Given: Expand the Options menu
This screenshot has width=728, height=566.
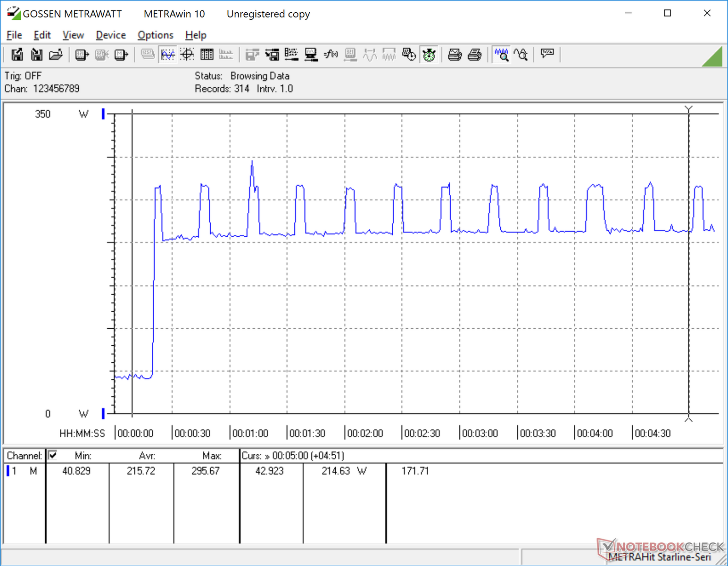Looking at the screenshot, I should point(155,35).
